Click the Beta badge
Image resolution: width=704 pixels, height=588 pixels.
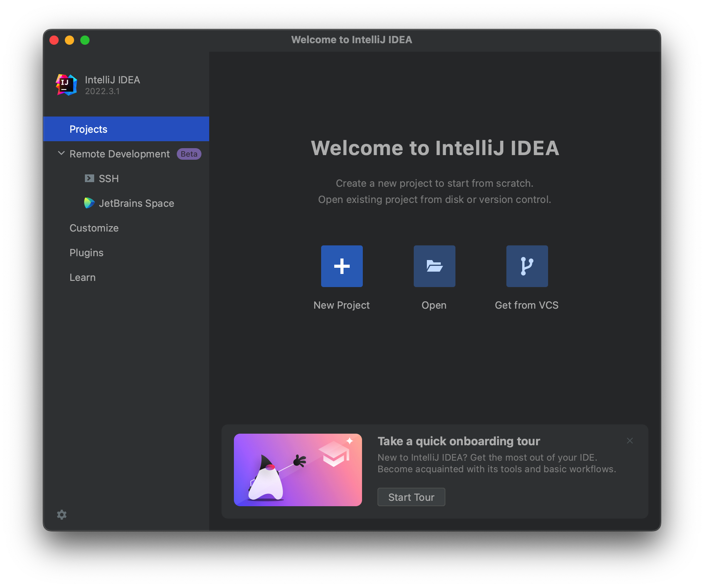tap(189, 154)
